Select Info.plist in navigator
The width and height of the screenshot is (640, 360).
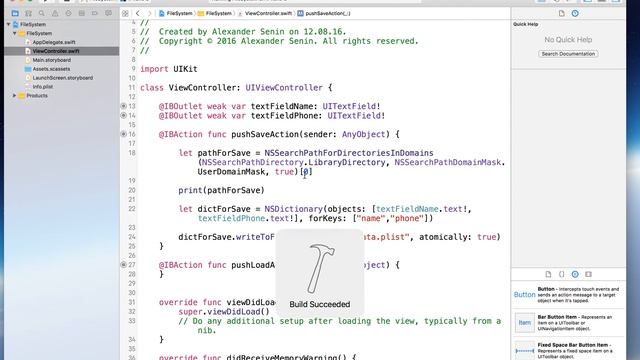click(x=42, y=87)
